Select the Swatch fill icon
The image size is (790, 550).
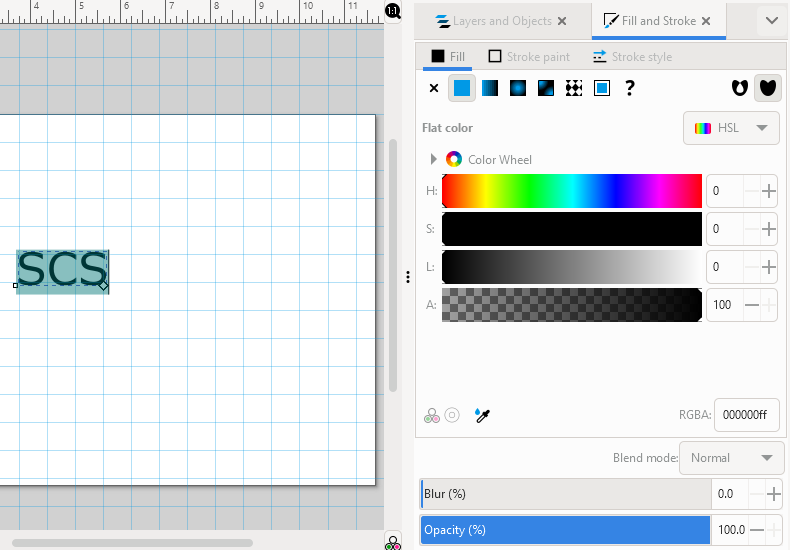(602, 88)
